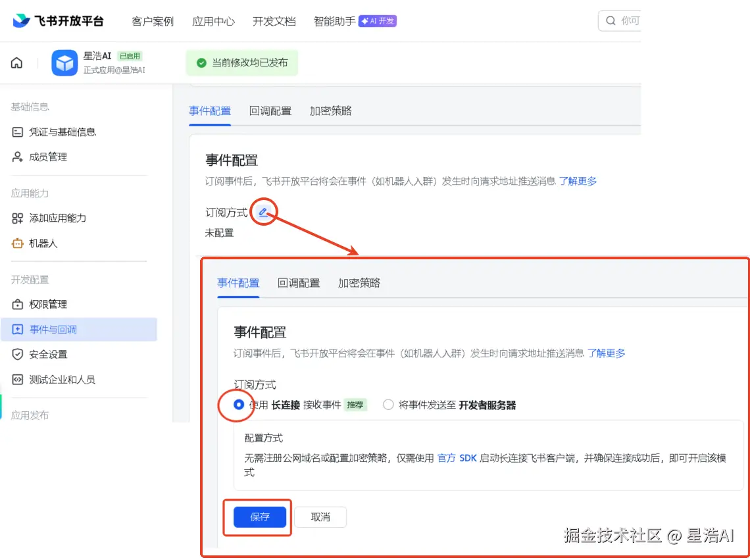Screen dimensions: 750x560
Task: Open the lower panel 了解更多 link
Action: (606, 353)
